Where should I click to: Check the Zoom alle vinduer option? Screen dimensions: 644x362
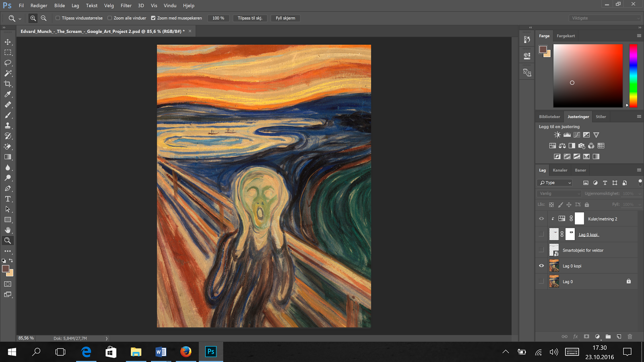(x=109, y=18)
